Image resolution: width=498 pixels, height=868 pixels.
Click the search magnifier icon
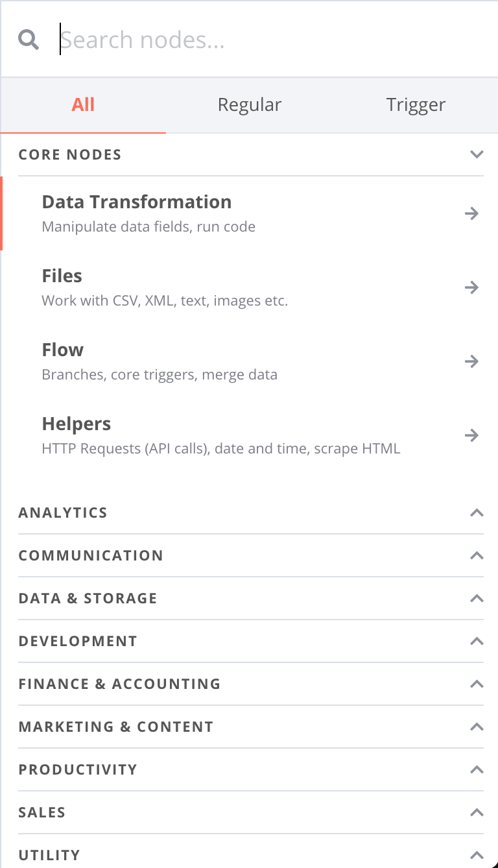click(29, 39)
